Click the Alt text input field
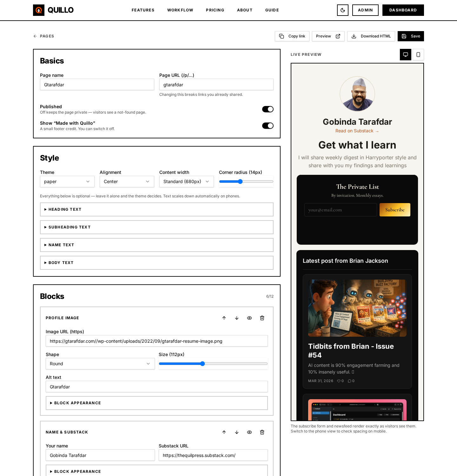This screenshot has width=457, height=476. point(157,387)
